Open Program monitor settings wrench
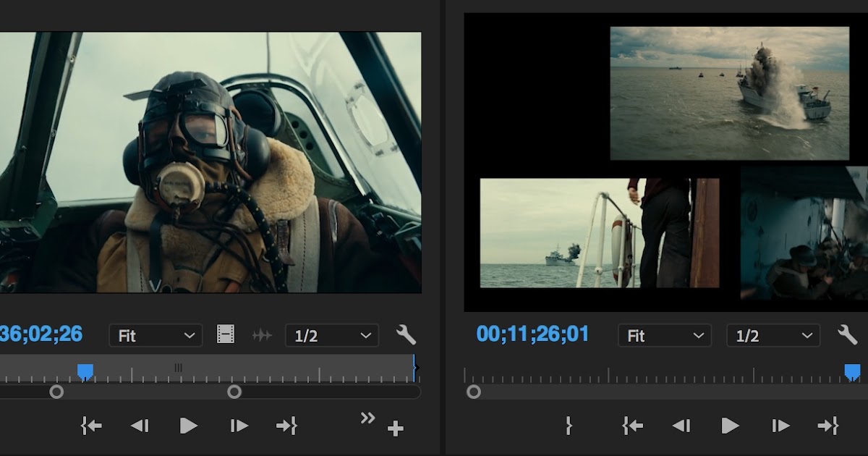Screen dimensions: 868x456 tap(847, 334)
